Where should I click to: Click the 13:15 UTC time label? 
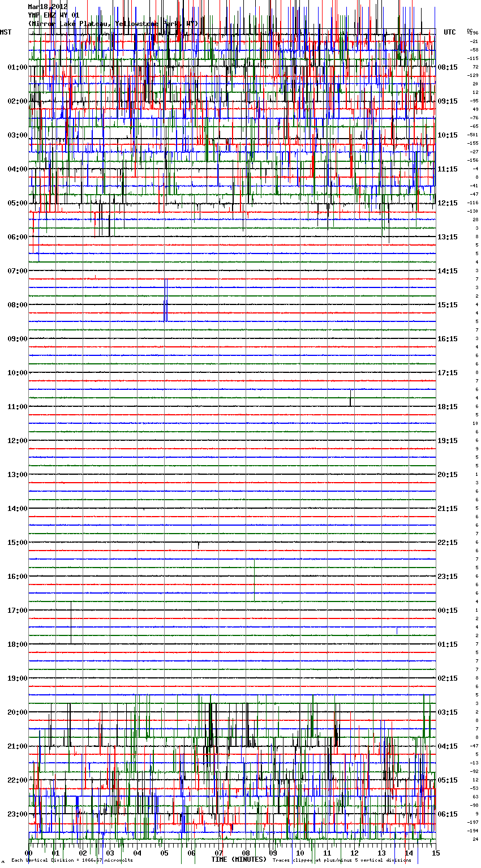(x=448, y=237)
